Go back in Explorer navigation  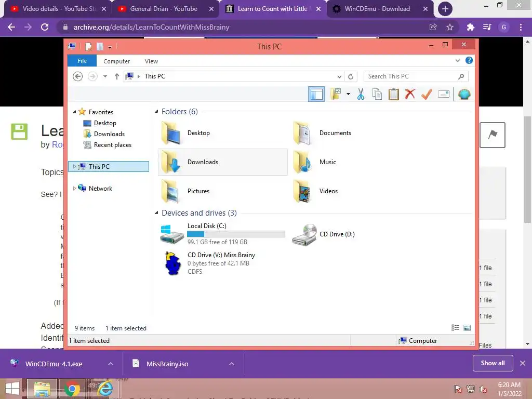(x=78, y=76)
